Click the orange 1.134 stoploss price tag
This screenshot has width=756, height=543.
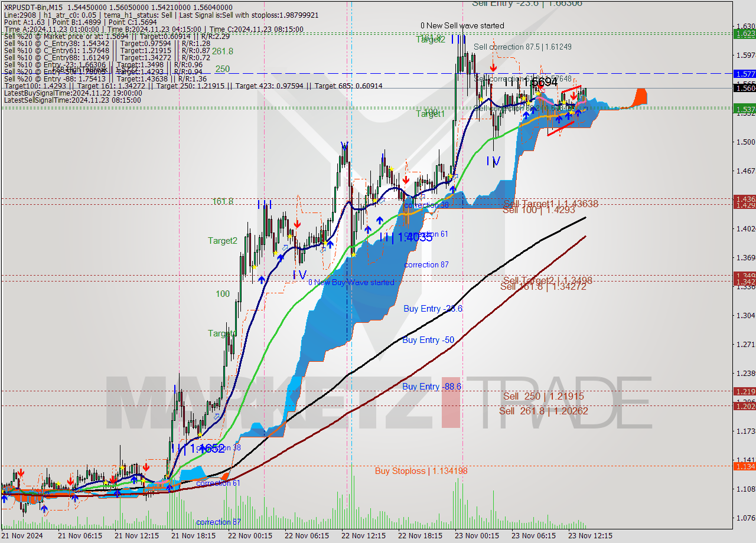(x=744, y=466)
